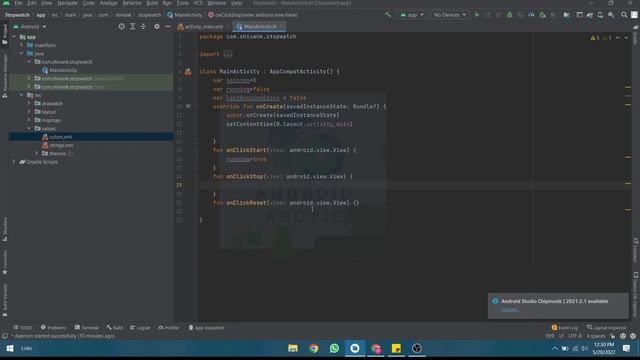Expand the drawable folder
This screenshot has height=360, width=640.
click(x=29, y=103)
